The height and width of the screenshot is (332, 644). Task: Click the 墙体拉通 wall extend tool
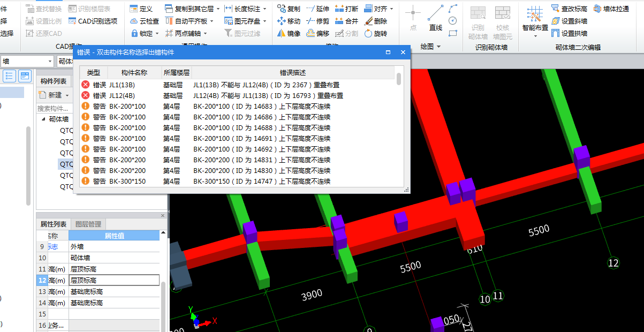pyautogui.click(x=611, y=9)
